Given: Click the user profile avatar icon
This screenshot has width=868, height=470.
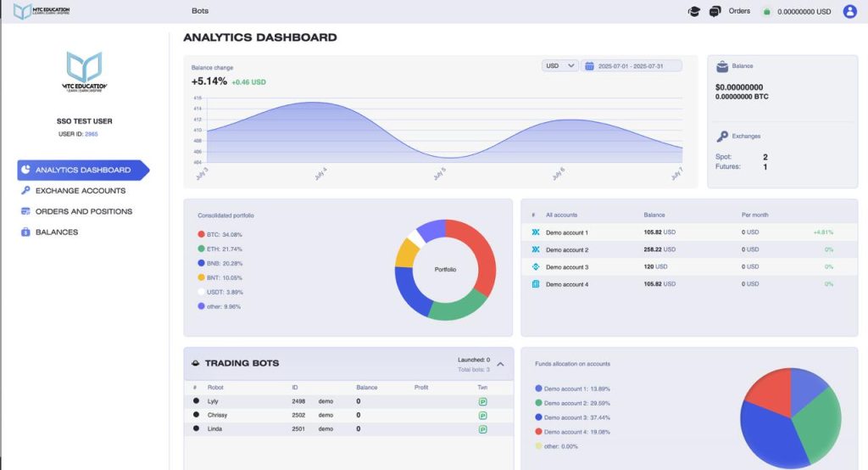Looking at the screenshot, I should click(x=849, y=11).
